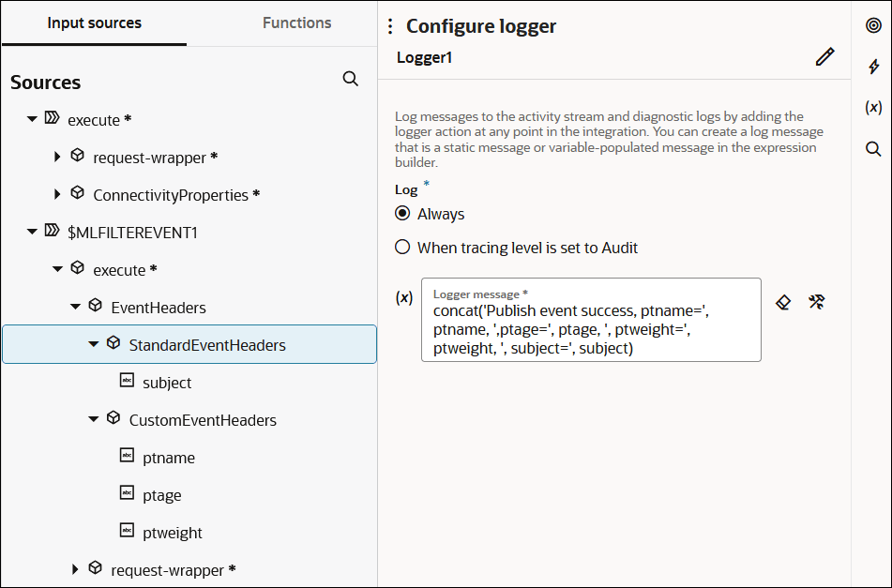Click inside the Logger message expression field

(591, 328)
